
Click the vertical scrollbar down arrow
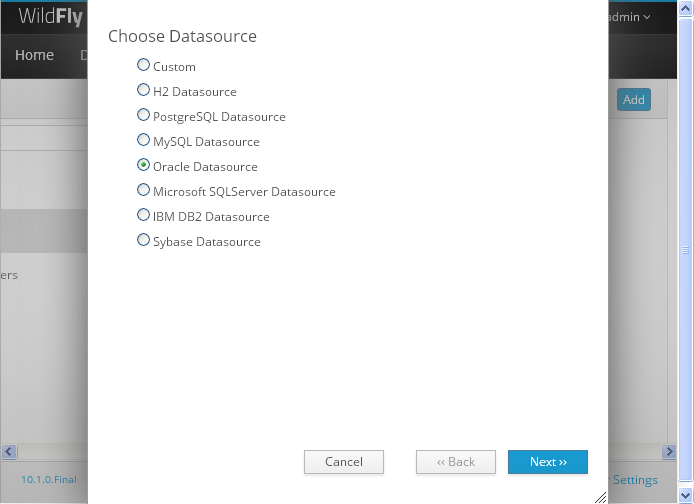point(686,496)
